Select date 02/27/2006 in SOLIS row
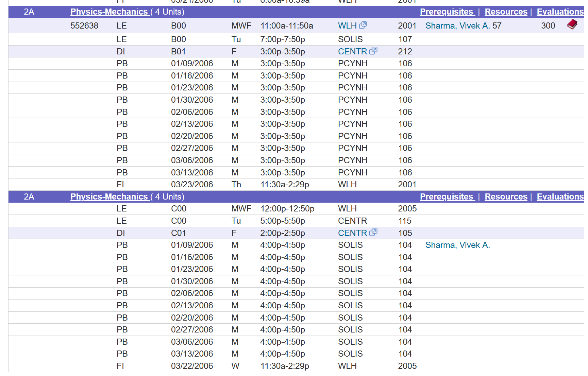Screen dimensions: 588x376 192,330
